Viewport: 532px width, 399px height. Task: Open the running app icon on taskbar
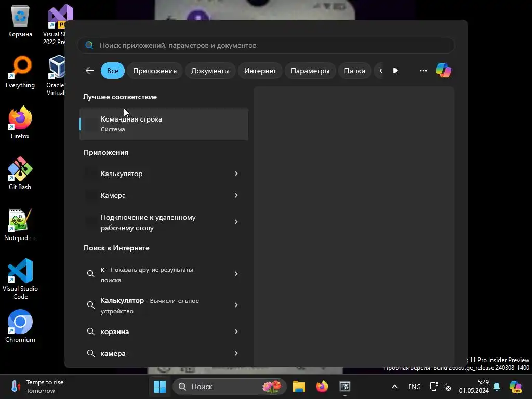345,387
